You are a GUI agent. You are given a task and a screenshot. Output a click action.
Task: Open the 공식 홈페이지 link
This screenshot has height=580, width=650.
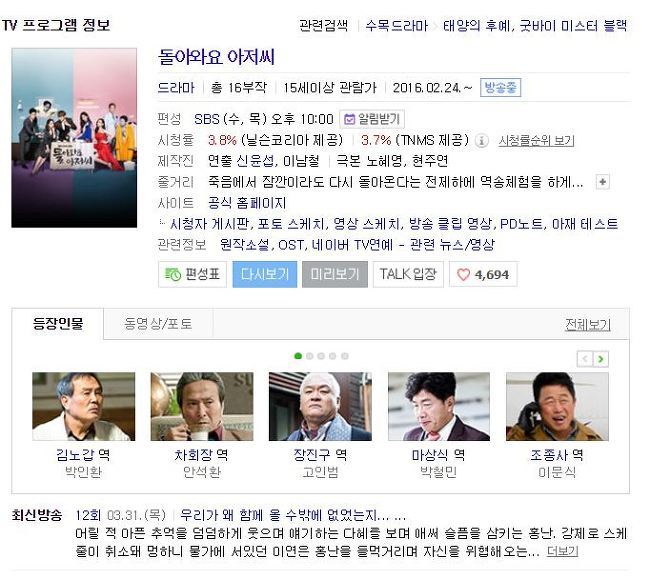click(x=247, y=203)
